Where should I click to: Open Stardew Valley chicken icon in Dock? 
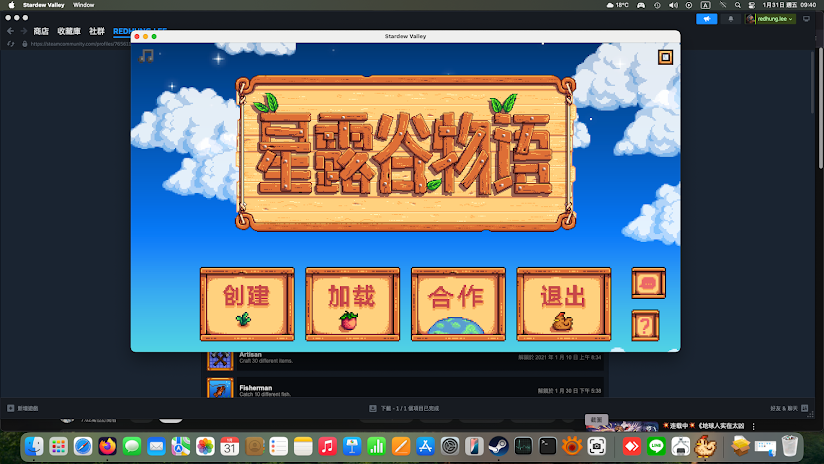705,447
